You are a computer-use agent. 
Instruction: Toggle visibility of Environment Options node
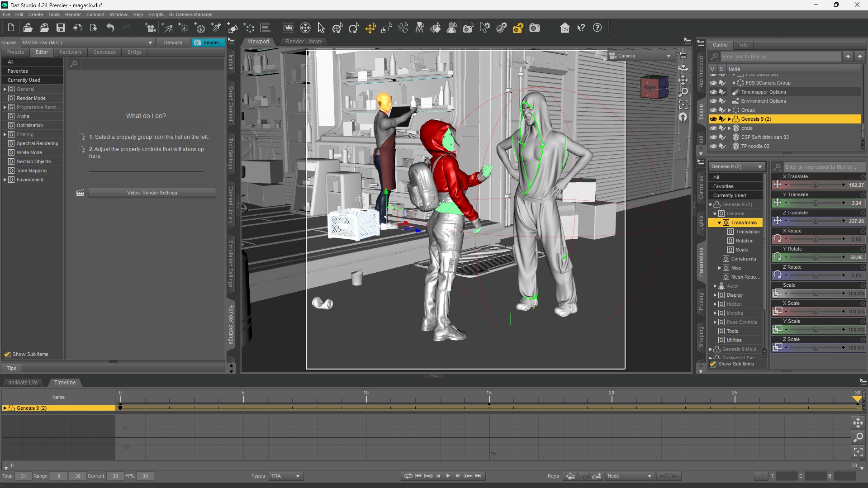coord(713,101)
